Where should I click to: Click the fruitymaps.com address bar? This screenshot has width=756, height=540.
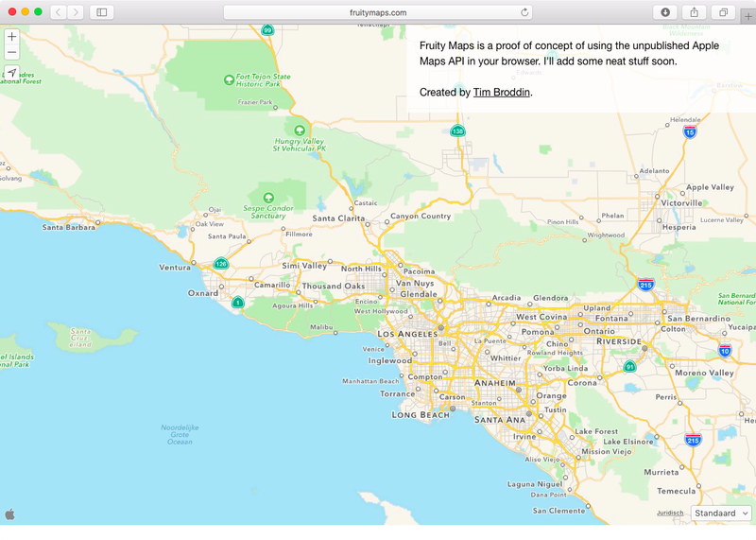point(378,12)
